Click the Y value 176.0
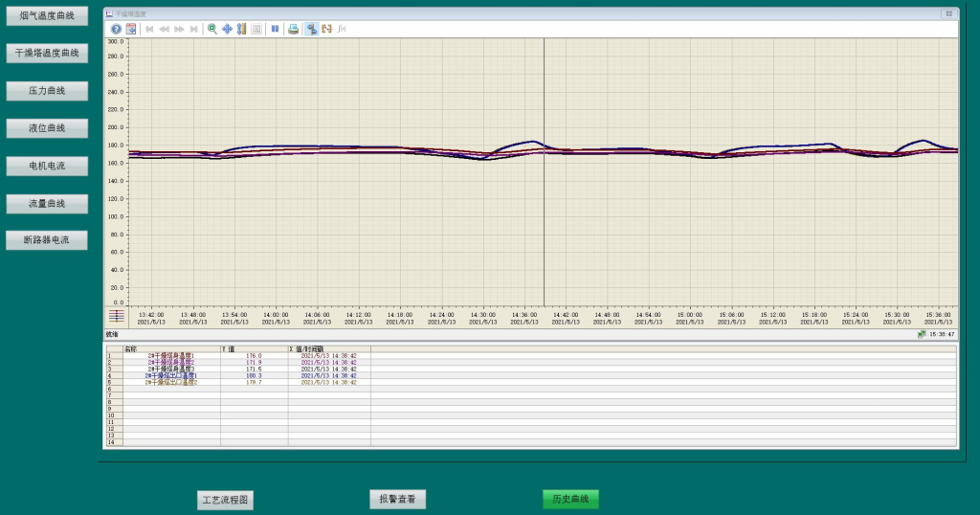 pyautogui.click(x=254, y=356)
